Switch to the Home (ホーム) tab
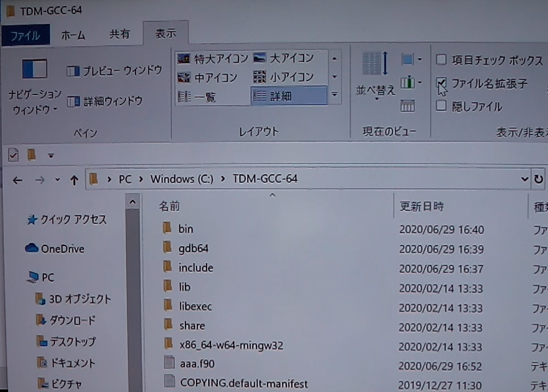This screenshot has height=392, width=548. pos(73,35)
